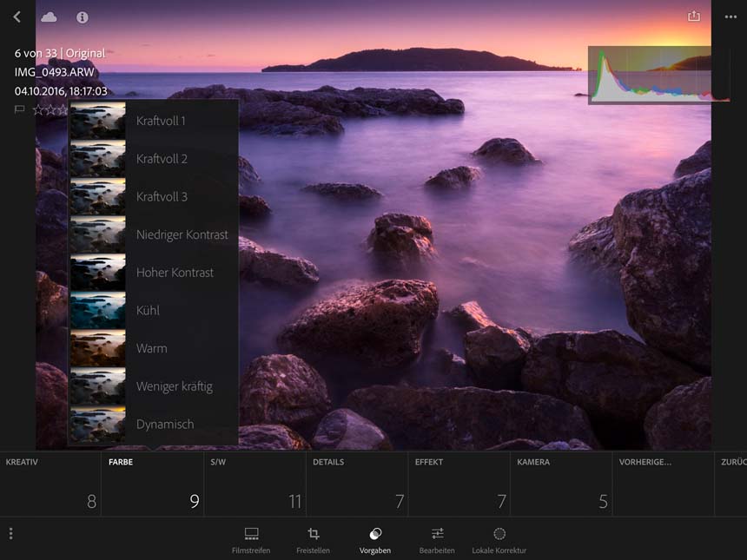Show photo info via the info icon
The image size is (747, 560).
[83, 17]
